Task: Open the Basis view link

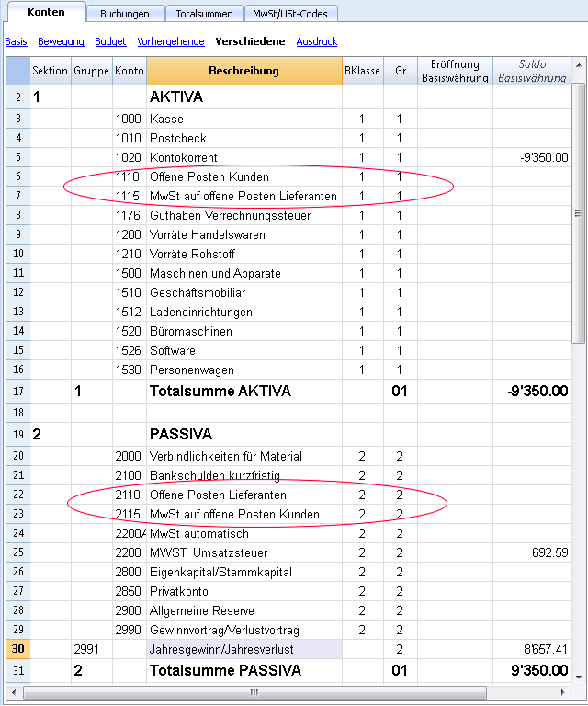Action: click(x=17, y=41)
